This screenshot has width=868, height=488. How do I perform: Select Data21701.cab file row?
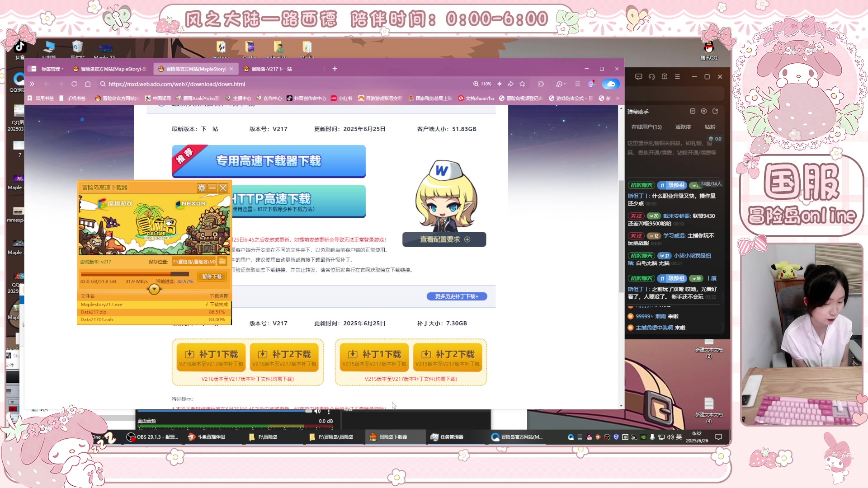[154, 319]
